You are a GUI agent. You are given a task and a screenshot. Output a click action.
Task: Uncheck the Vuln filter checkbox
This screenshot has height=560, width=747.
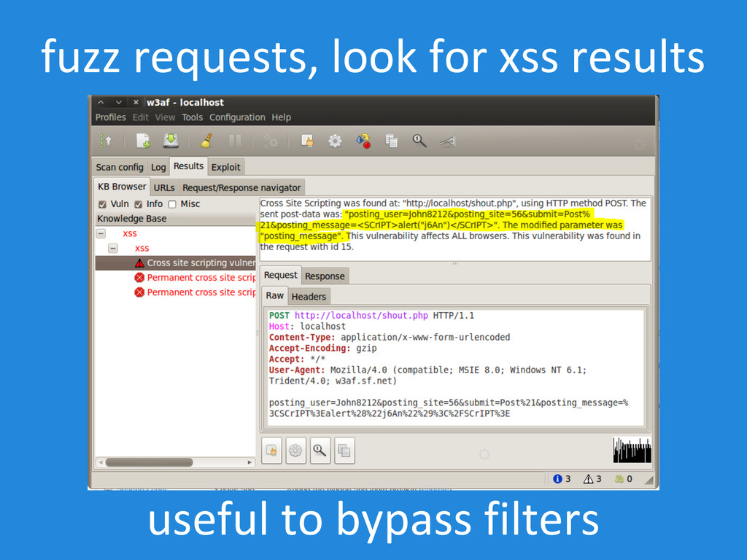tap(102, 204)
